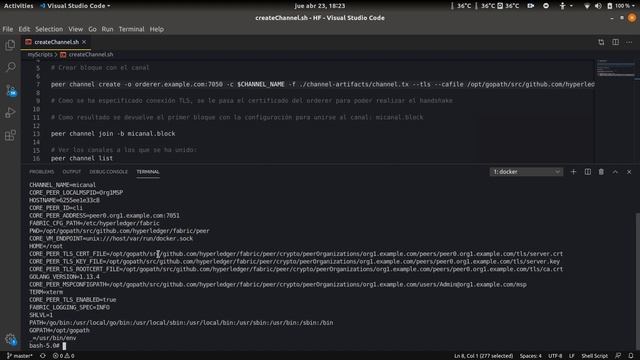Viewport: 640px width, 360px height.
Task: Close the terminal panel
Action: pyautogui.click(x=629, y=172)
